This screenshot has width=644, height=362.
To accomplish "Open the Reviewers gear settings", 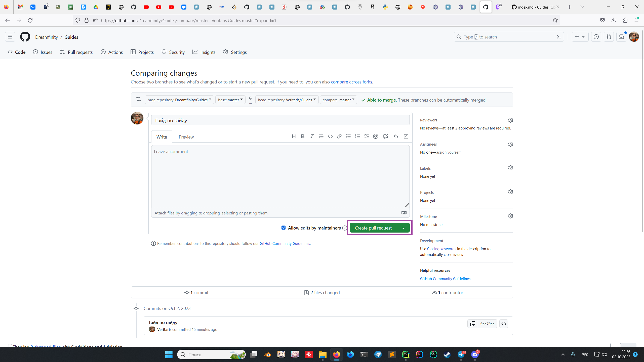I will tap(510, 120).
